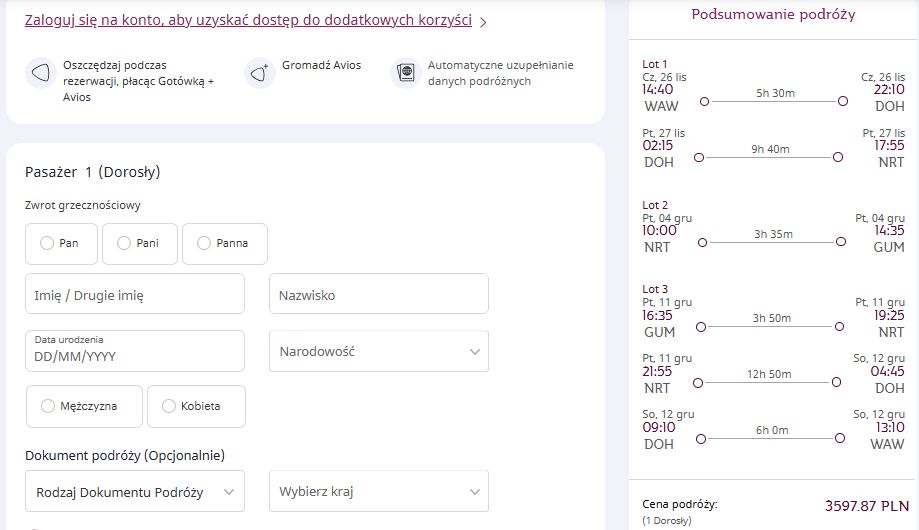Screen dimensions: 919x530
Task: Select the Pani title option
Action: tap(139, 243)
